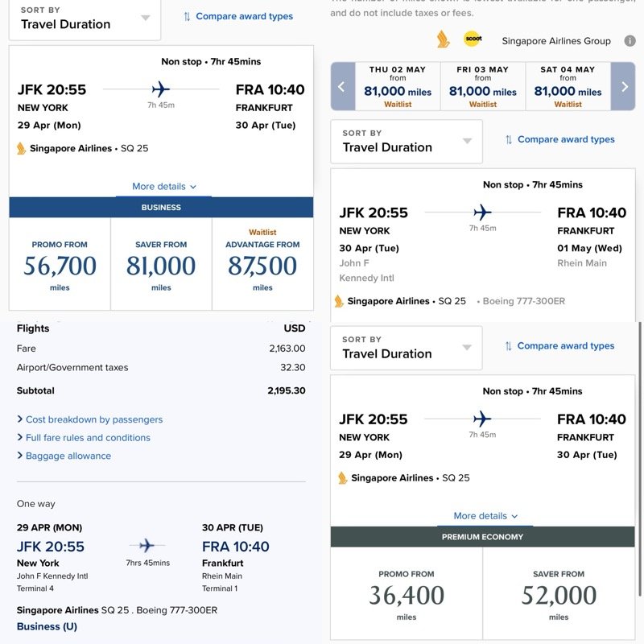Image resolution: width=644 pixels, height=644 pixels.
Task: Select the THU 02 MAY date tab
Action: (x=398, y=86)
